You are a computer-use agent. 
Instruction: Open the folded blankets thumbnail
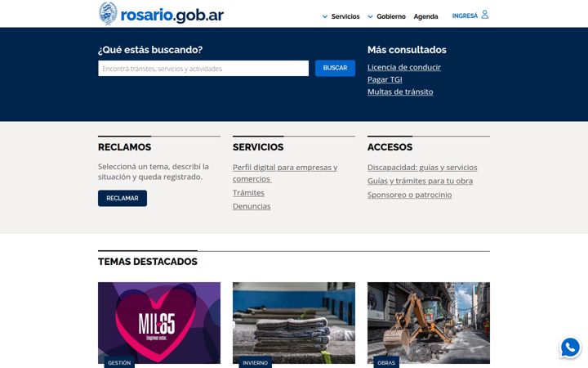[x=294, y=323]
